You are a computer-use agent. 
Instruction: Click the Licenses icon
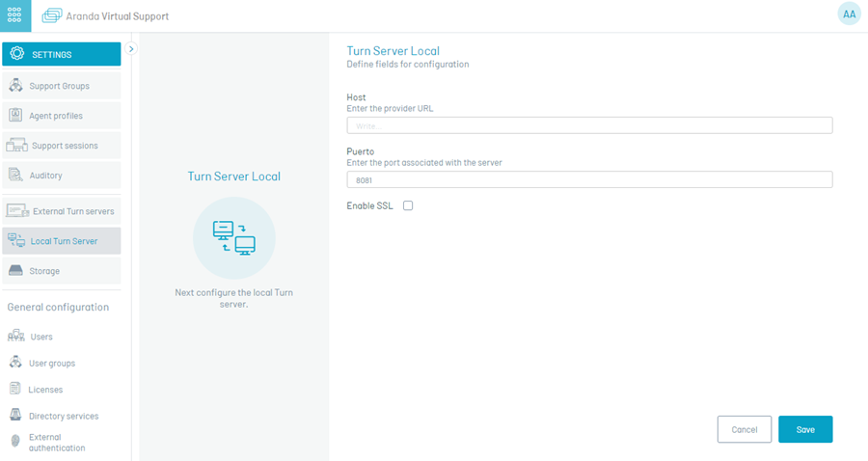pyautogui.click(x=14, y=389)
